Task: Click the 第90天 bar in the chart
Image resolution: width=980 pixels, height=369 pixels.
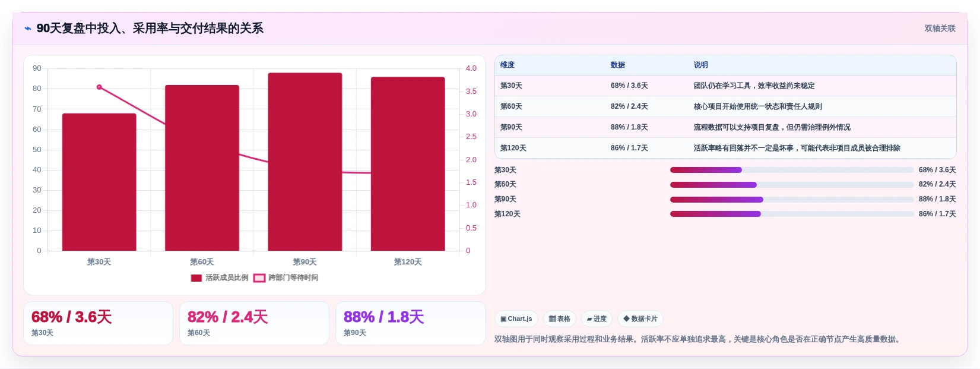Action: [x=305, y=162]
